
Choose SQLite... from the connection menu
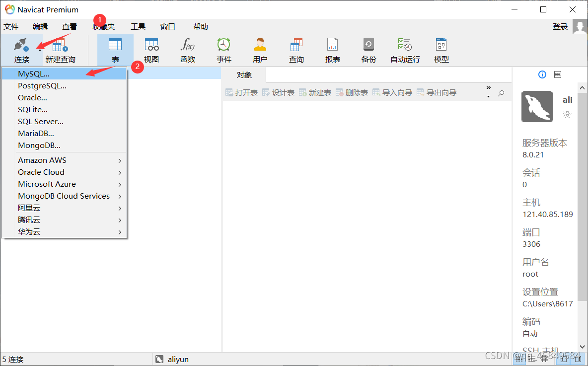[64, 110]
